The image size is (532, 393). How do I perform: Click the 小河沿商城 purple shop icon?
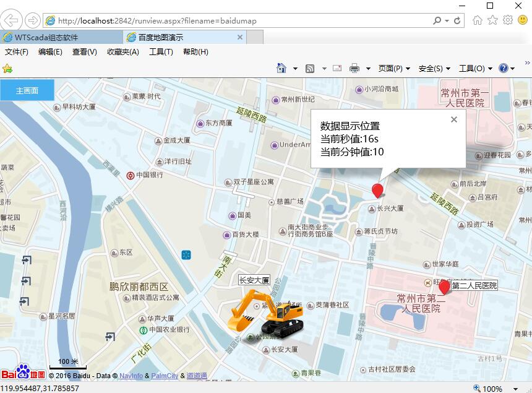(x=359, y=90)
